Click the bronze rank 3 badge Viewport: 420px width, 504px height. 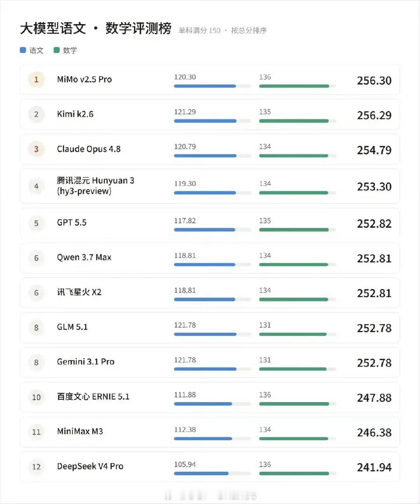pyautogui.click(x=36, y=149)
